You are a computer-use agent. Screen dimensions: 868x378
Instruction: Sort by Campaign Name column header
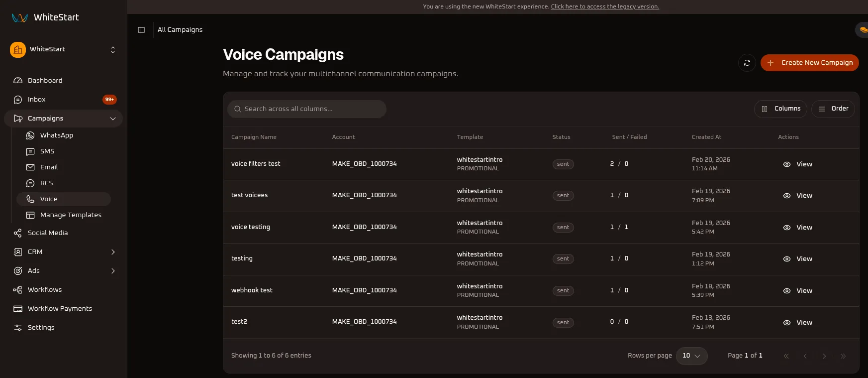[x=254, y=137]
